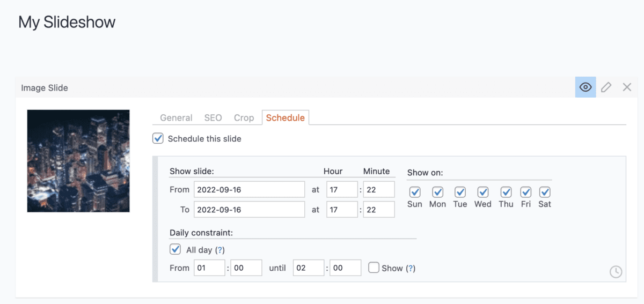Uncheck Schedule this slide checkbox

158,139
